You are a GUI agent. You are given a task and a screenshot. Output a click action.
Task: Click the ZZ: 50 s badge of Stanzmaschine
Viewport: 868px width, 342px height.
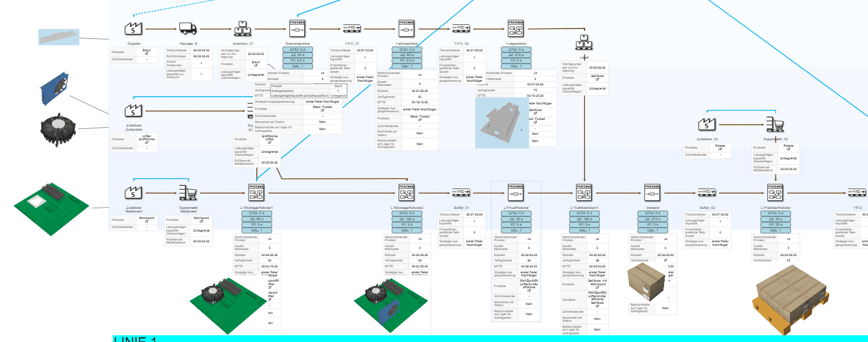[x=297, y=54]
